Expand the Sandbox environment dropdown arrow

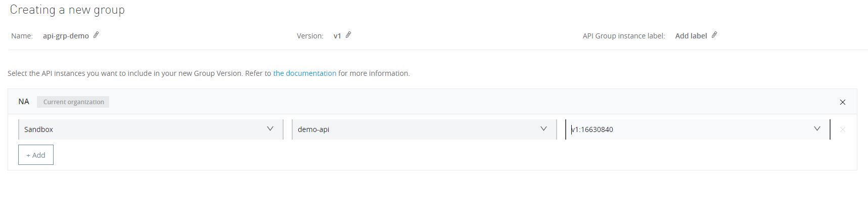tap(270, 129)
